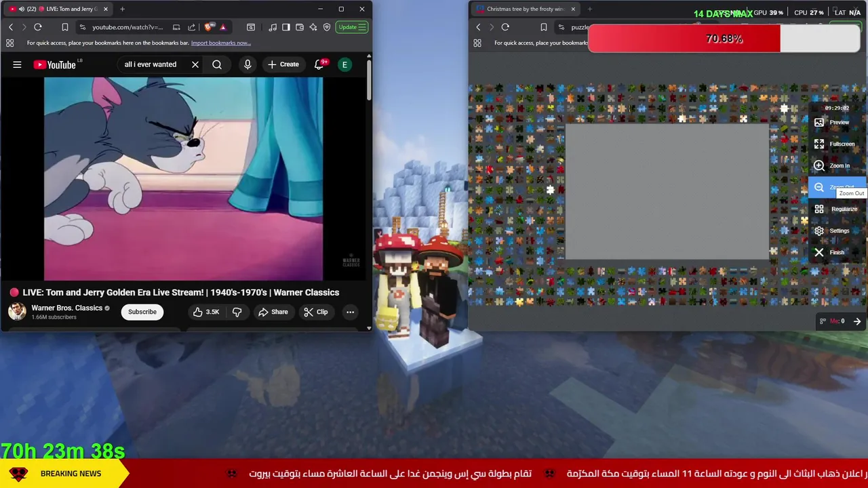Start voice search with the microphone icon
The image size is (868, 488).
248,64
